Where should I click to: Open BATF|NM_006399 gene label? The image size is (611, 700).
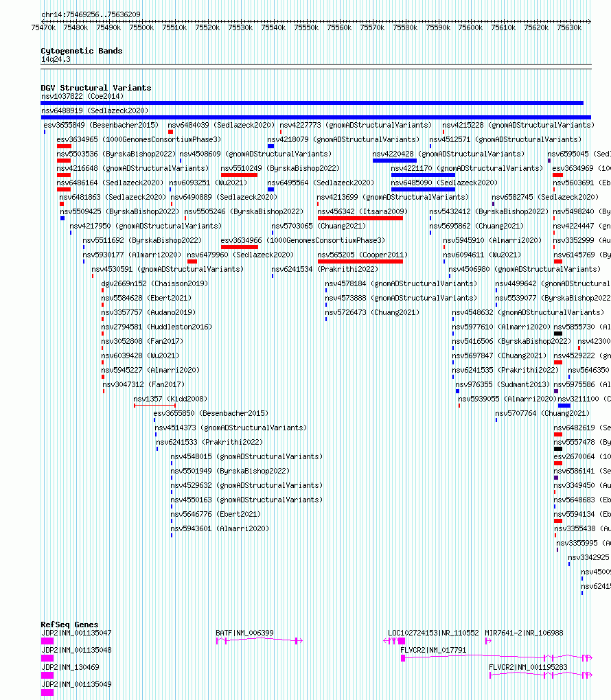(x=245, y=633)
